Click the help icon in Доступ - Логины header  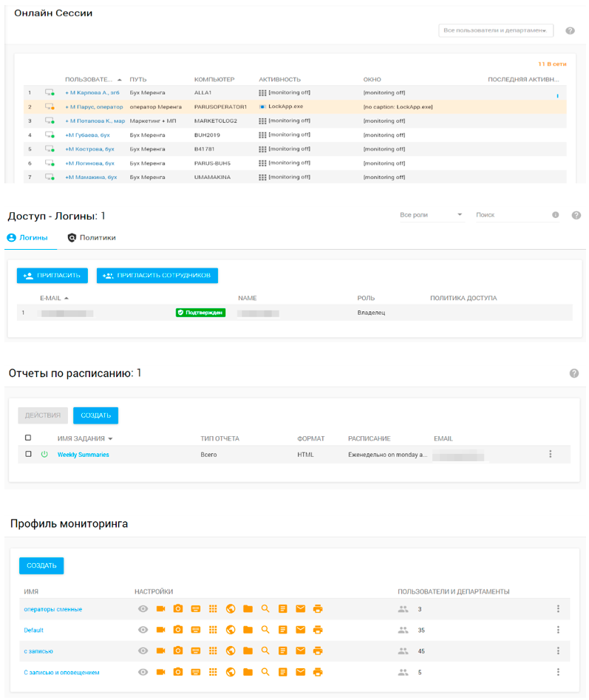click(x=576, y=215)
